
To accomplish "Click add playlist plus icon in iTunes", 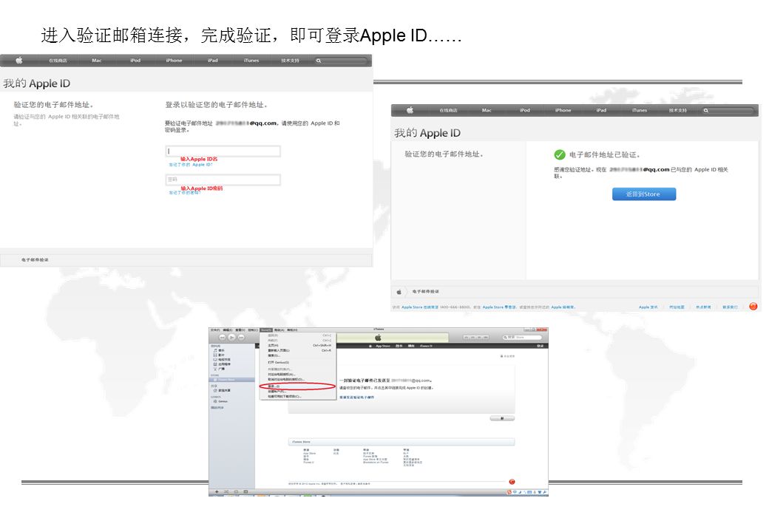I will [217, 491].
